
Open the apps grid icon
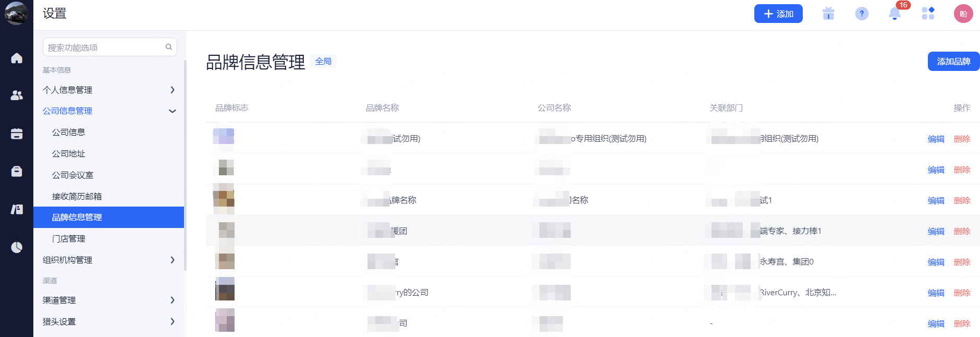pos(928,14)
